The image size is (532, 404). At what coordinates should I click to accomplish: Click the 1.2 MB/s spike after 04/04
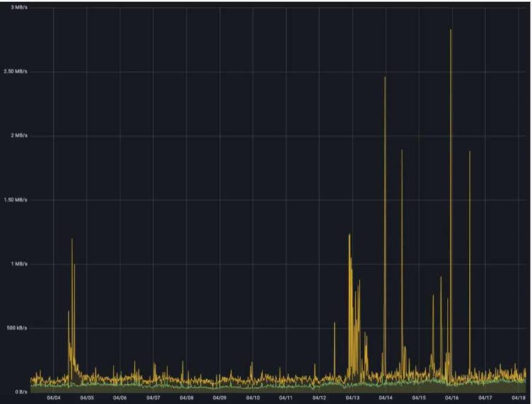[x=72, y=240]
